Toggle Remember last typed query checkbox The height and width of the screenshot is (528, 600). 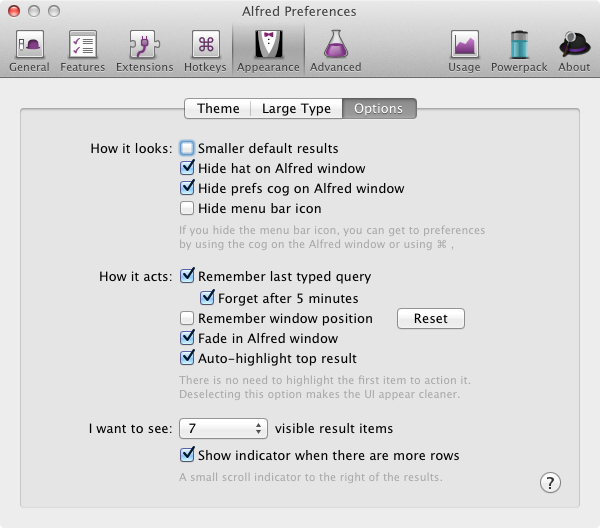[x=187, y=276]
